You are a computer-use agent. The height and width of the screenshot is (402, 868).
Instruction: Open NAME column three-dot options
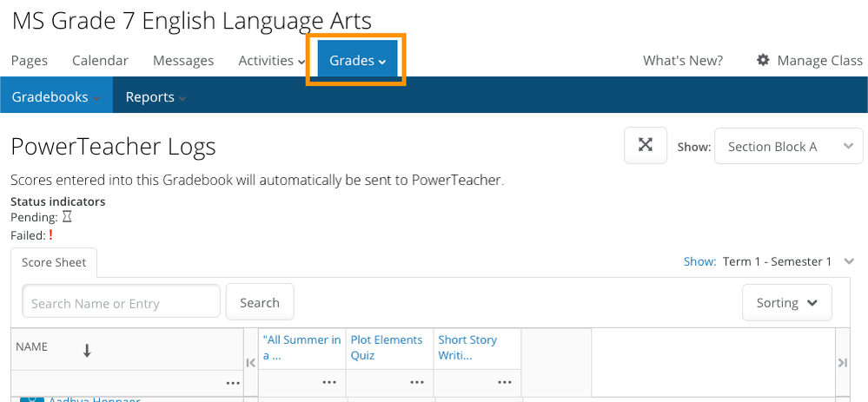coord(233,383)
